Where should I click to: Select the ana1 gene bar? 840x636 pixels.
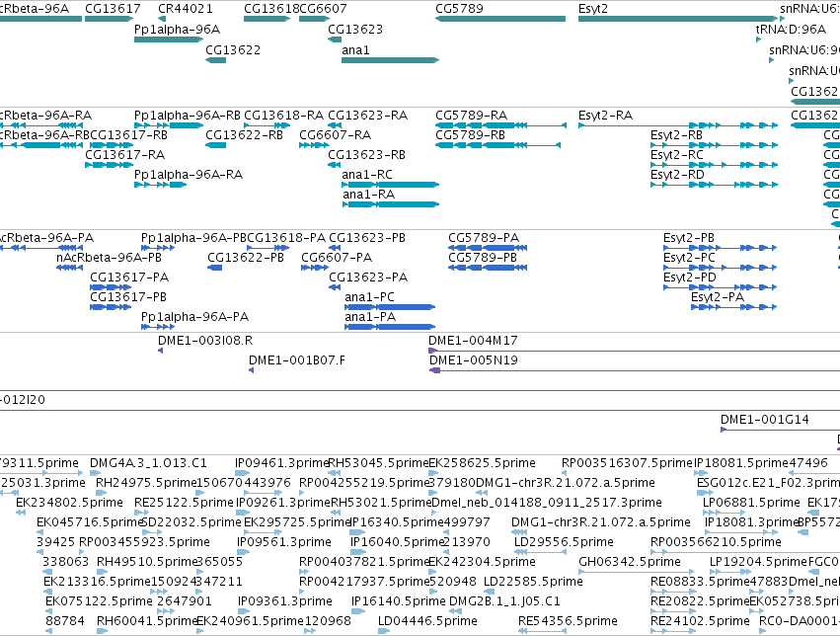[x=391, y=60]
